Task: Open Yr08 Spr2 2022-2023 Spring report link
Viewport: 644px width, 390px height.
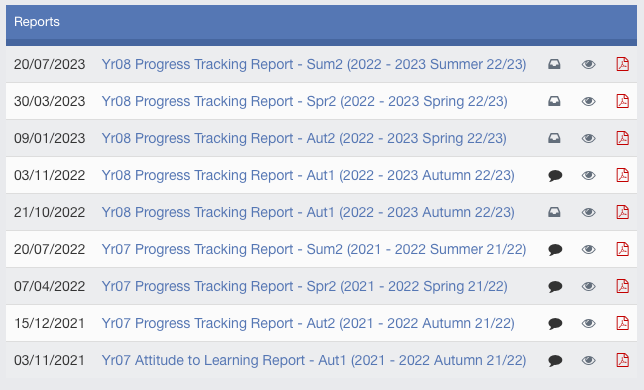Action: 304,101
